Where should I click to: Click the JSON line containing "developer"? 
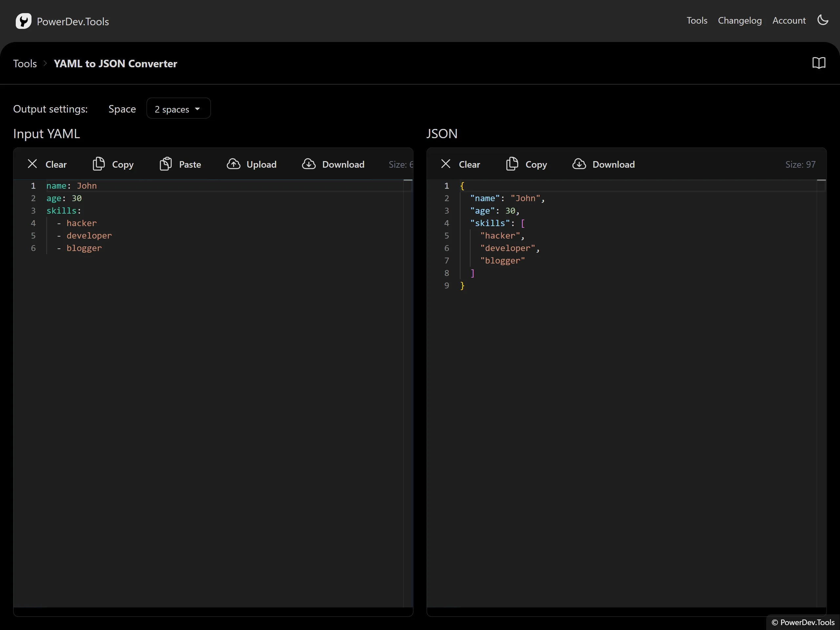[x=509, y=248]
